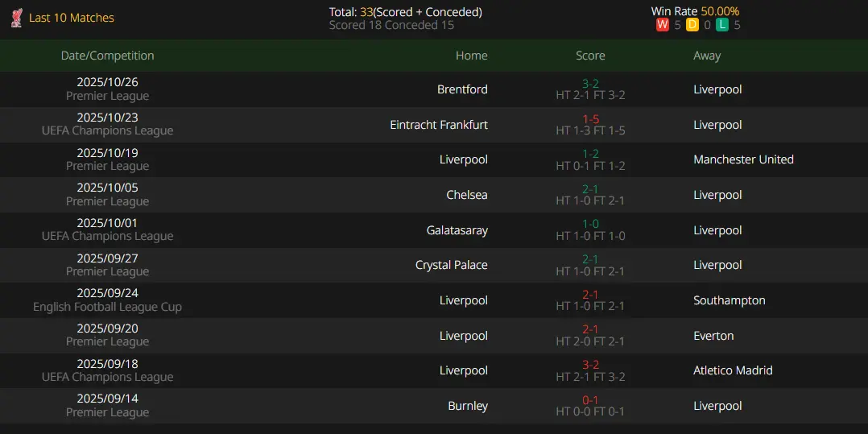This screenshot has width=868, height=434.
Task: Click the red W wins badge
Action: pos(663,25)
